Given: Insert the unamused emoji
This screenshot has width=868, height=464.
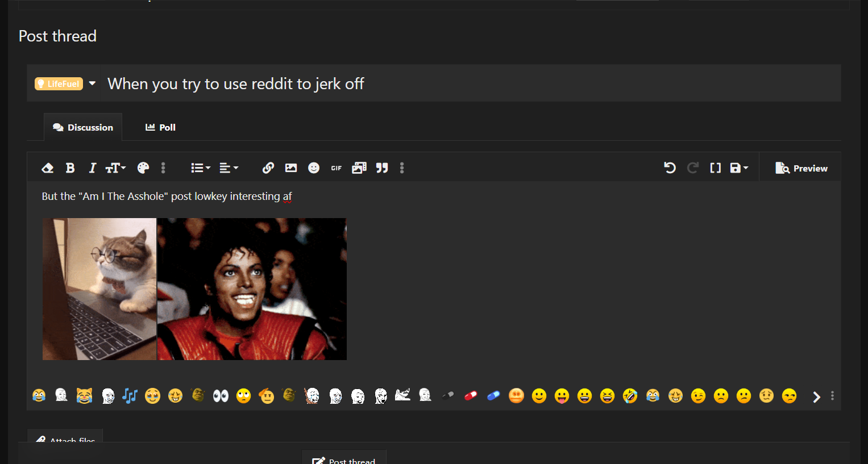Looking at the screenshot, I should (789, 396).
